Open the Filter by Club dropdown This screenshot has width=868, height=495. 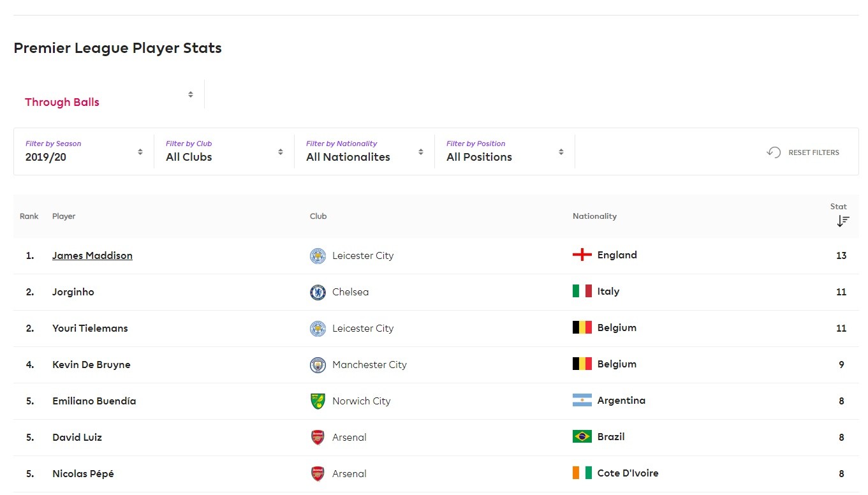click(224, 151)
